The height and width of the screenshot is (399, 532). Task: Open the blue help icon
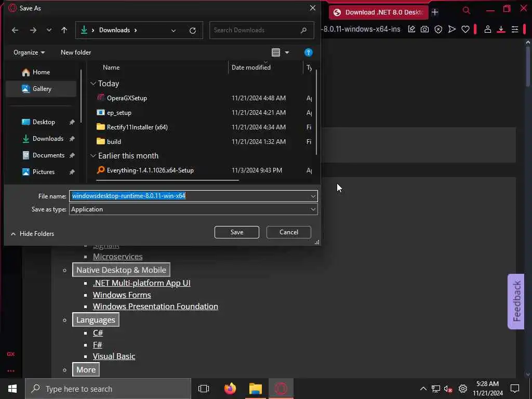[x=308, y=52]
